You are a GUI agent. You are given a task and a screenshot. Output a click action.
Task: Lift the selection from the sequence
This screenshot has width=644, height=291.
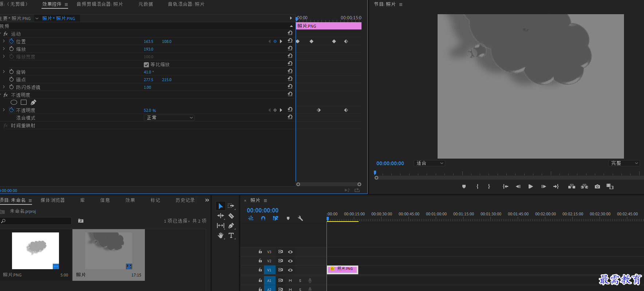pos(572,187)
